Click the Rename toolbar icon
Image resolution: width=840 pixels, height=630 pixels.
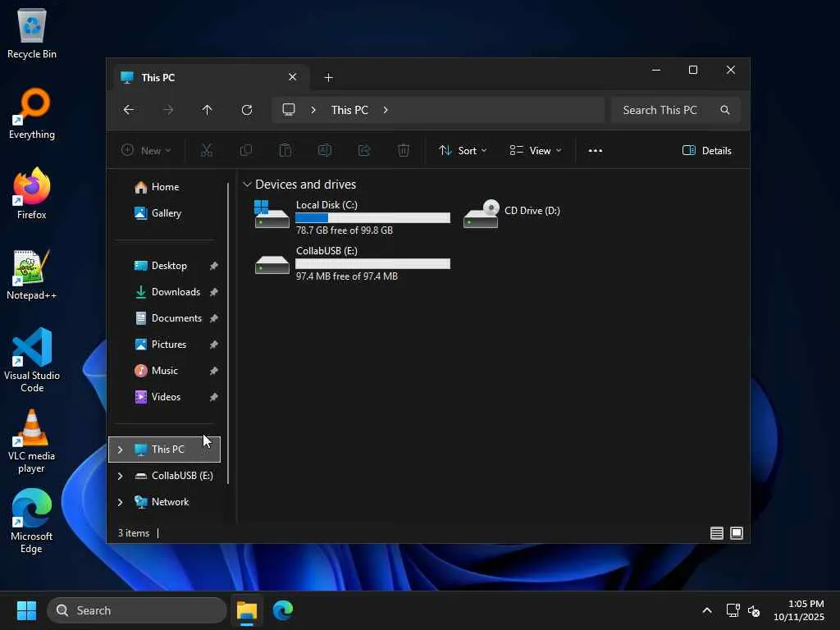click(x=325, y=151)
